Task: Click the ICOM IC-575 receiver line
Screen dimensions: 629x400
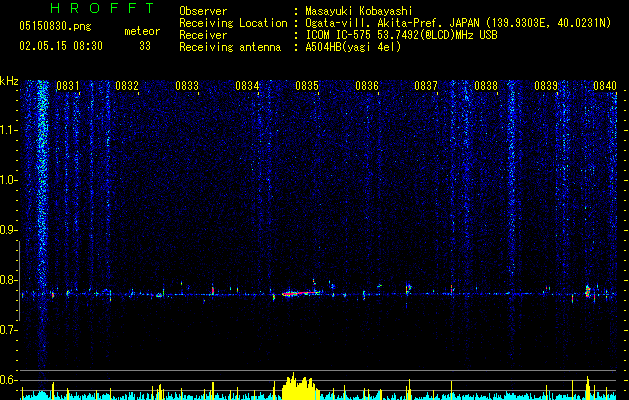Action: pyautogui.click(x=401, y=35)
